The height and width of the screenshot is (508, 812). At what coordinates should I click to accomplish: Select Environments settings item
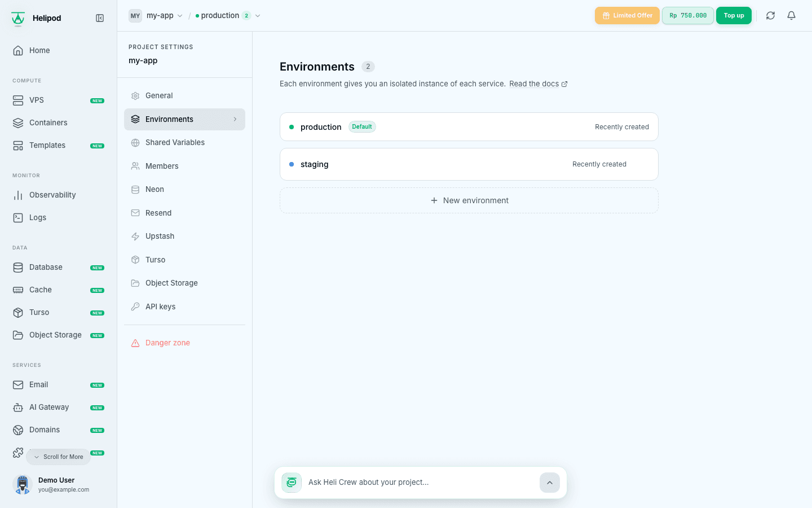point(184,119)
